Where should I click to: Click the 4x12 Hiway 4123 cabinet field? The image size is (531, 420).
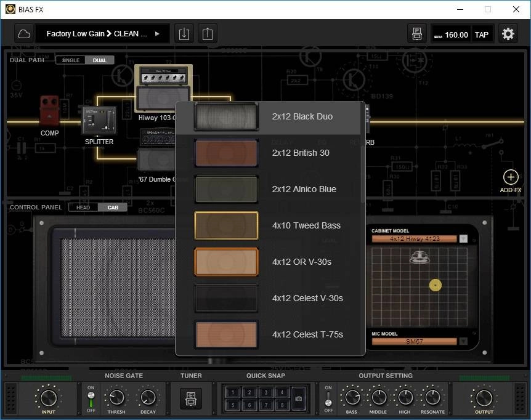click(415, 239)
